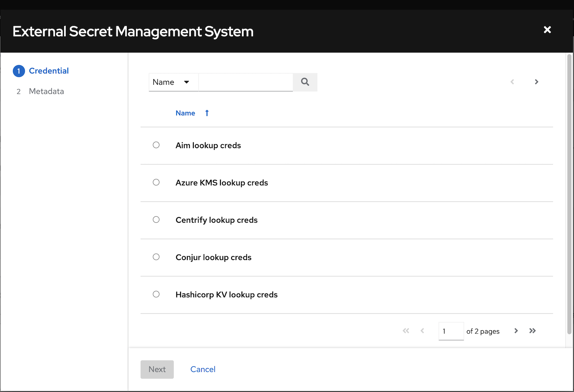
Task: Click the search magnifying glass icon
Action: click(x=305, y=82)
